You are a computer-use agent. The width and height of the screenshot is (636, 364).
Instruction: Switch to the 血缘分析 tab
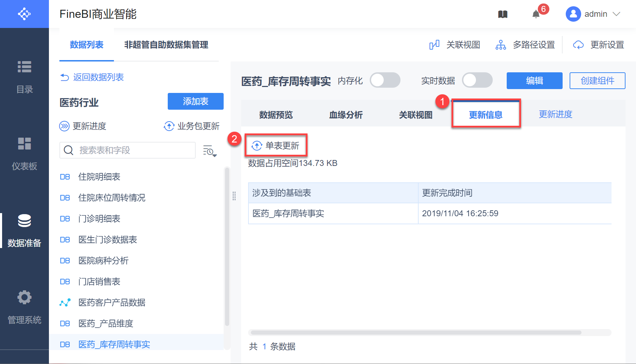(x=346, y=115)
